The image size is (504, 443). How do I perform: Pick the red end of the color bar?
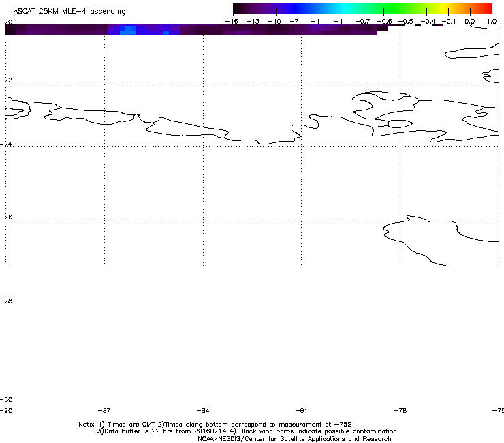(486, 8)
